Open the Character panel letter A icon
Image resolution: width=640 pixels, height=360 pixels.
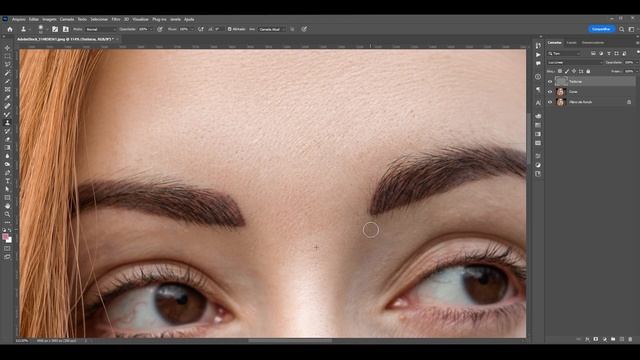(x=538, y=102)
